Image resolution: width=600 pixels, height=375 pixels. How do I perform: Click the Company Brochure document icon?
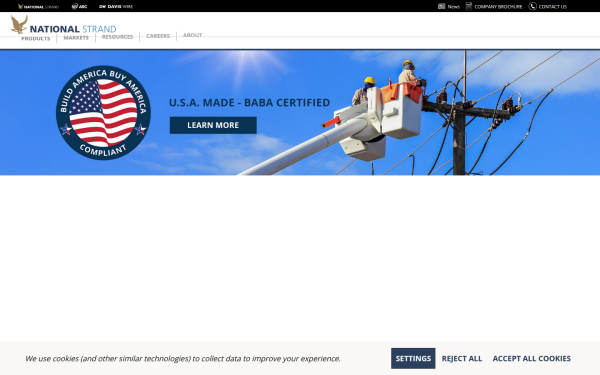(468, 6)
